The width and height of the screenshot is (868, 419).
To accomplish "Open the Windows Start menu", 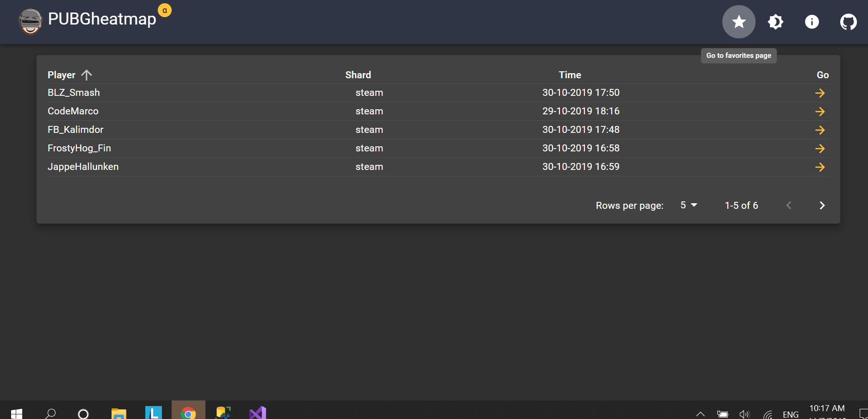I will [17, 413].
